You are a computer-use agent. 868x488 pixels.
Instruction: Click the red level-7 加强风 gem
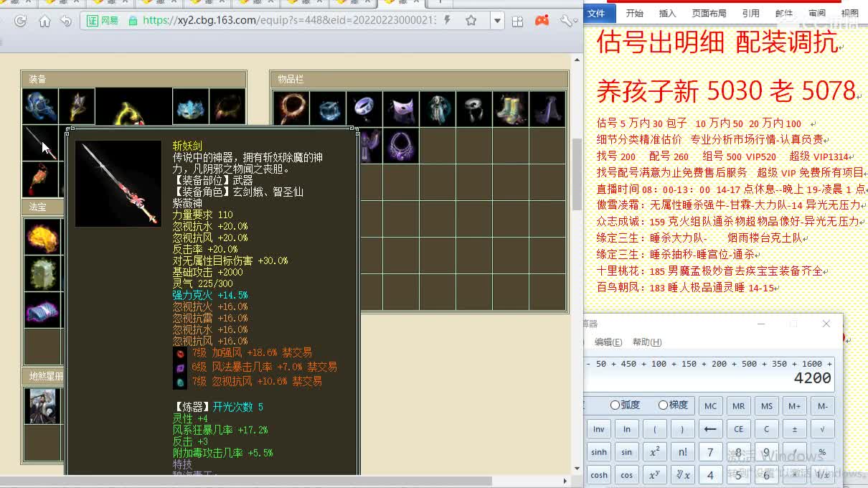pos(180,353)
